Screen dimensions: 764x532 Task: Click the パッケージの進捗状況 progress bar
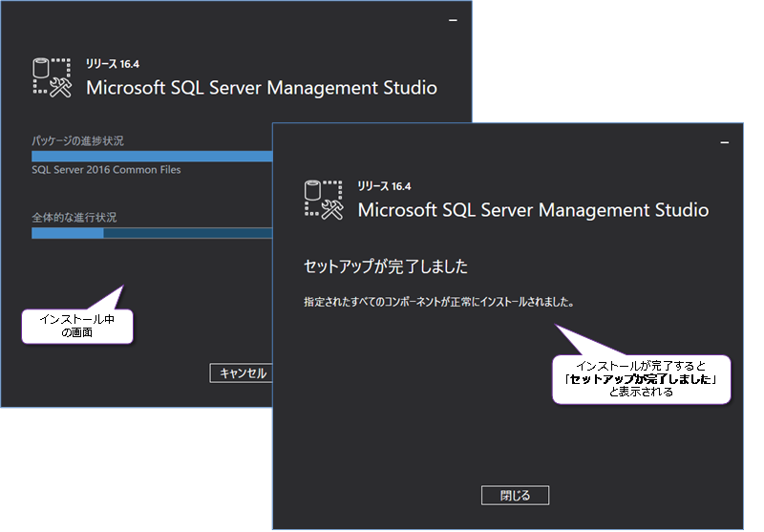tap(152, 156)
